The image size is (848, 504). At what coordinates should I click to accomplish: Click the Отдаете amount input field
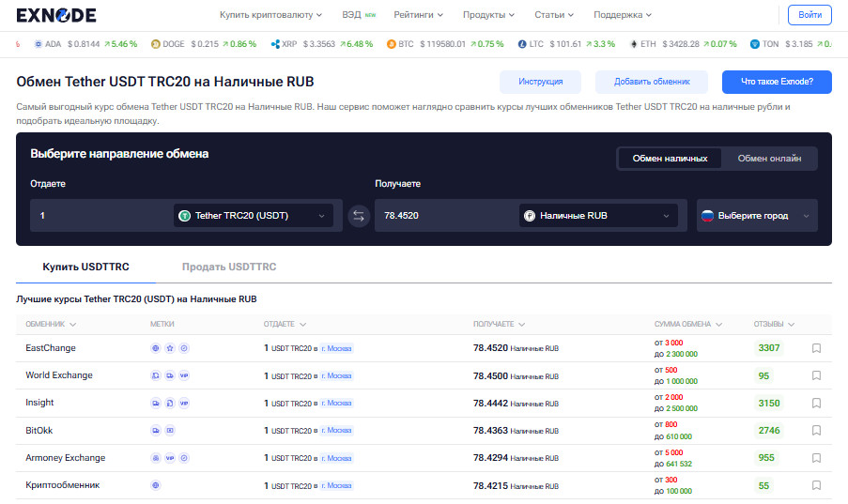coord(99,216)
